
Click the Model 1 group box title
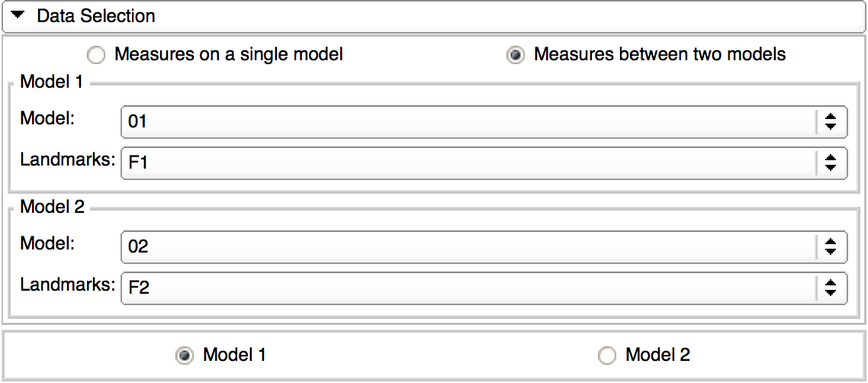(51, 82)
